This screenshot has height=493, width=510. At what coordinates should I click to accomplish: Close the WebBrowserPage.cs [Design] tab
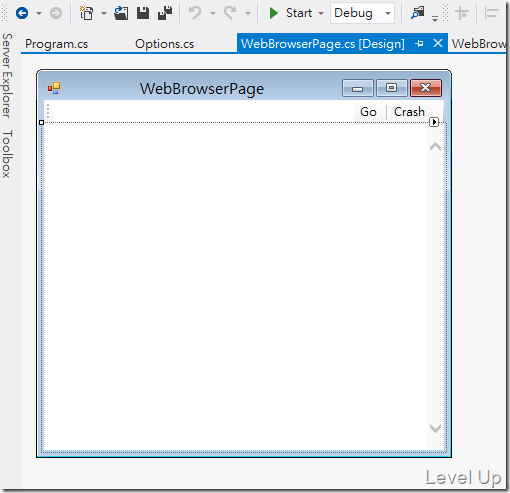coord(438,43)
